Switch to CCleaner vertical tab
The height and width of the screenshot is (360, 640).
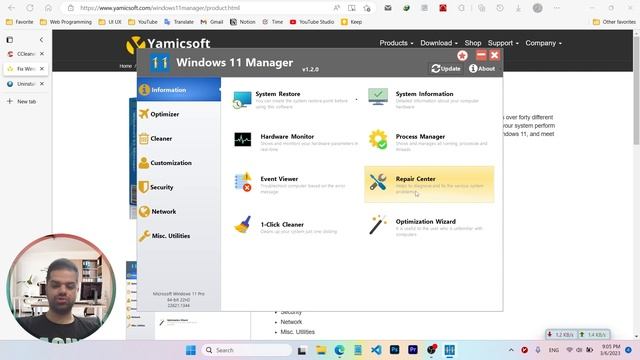click(26, 54)
